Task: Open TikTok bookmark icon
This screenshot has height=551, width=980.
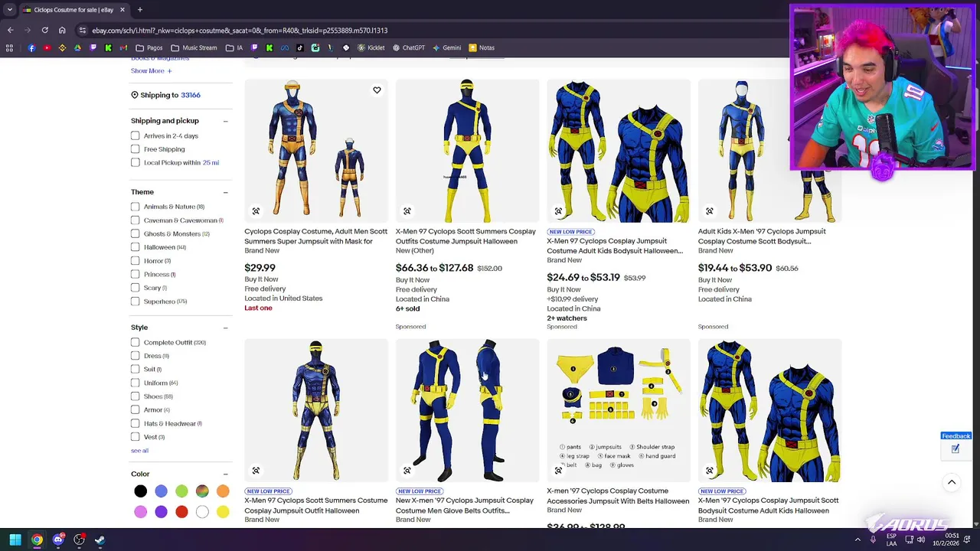Action: click(x=299, y=47)
